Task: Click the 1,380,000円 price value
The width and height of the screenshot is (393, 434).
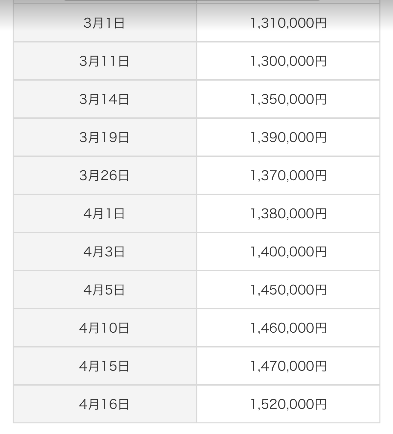Action: pos(288,213)
